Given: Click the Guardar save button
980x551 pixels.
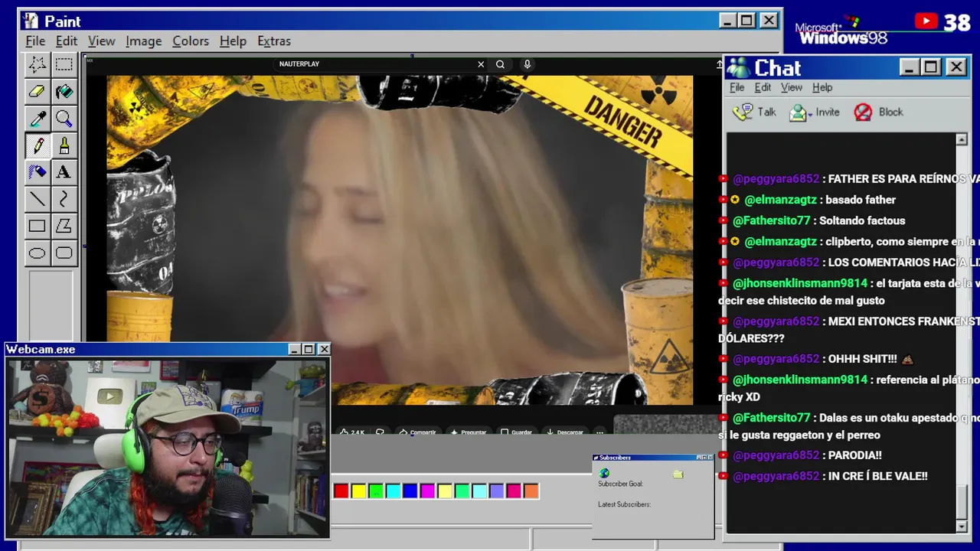Looking at the screenshot, I should [516, 432].
